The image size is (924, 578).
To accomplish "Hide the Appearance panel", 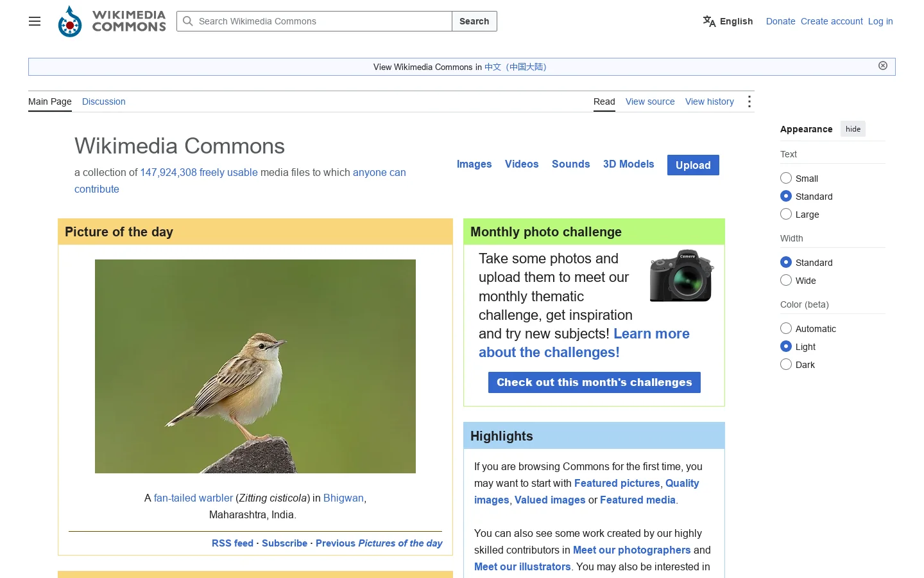I will [853, 129].
